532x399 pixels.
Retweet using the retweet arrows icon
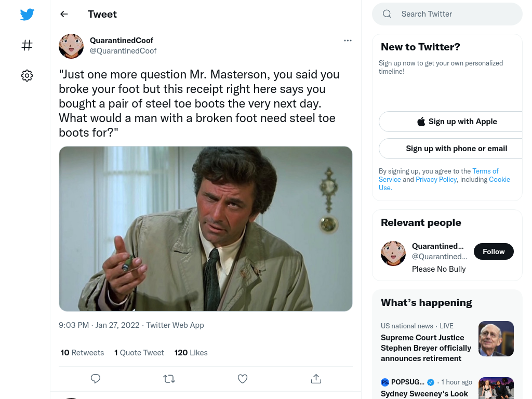tap(169, 379)
